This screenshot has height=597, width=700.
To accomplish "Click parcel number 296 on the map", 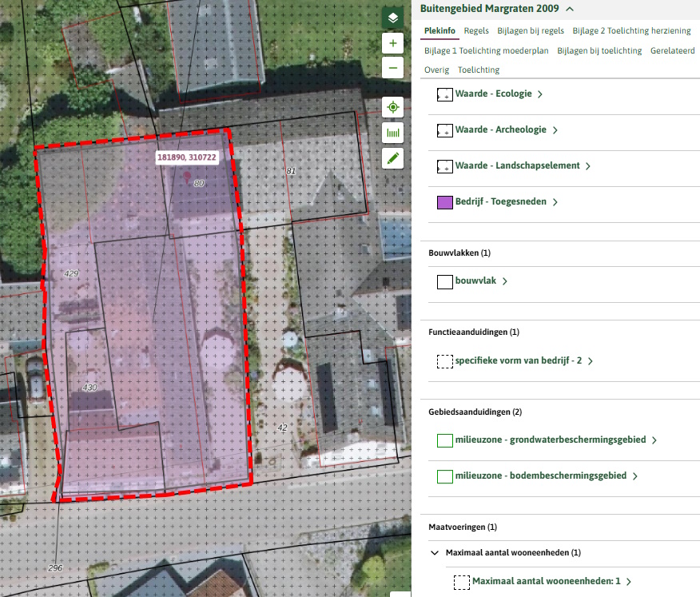I will 55,568.
